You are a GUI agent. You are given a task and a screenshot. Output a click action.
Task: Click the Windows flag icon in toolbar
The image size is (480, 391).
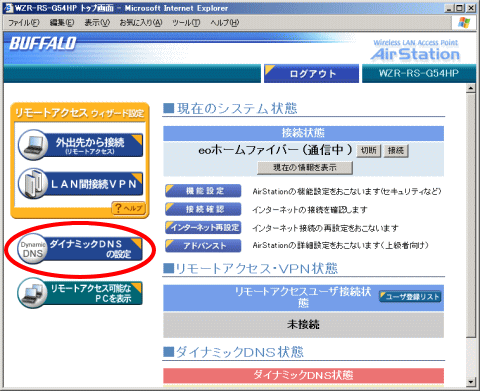[x=464, y=23]
